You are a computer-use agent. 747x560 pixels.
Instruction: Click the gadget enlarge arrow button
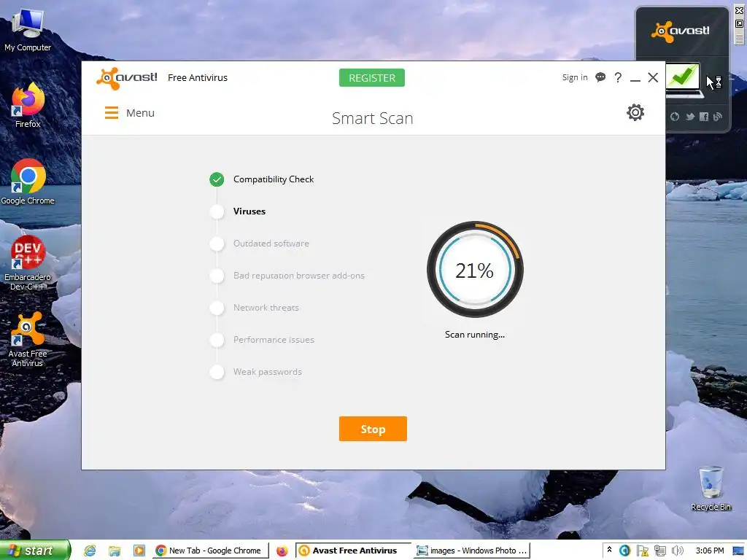tap(740, 24)
